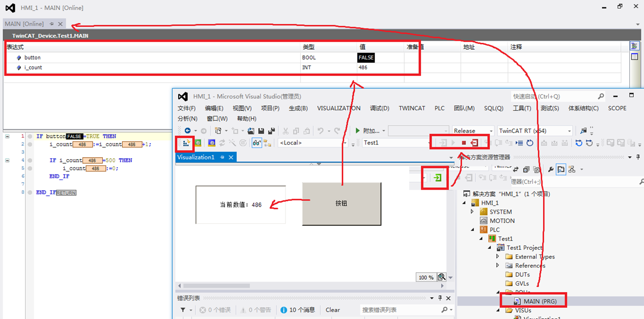Image resolution: width=644 pixels, height=319 pixels.
Task: Click the cut scissors toolbar icon
Action: [286, 131]
